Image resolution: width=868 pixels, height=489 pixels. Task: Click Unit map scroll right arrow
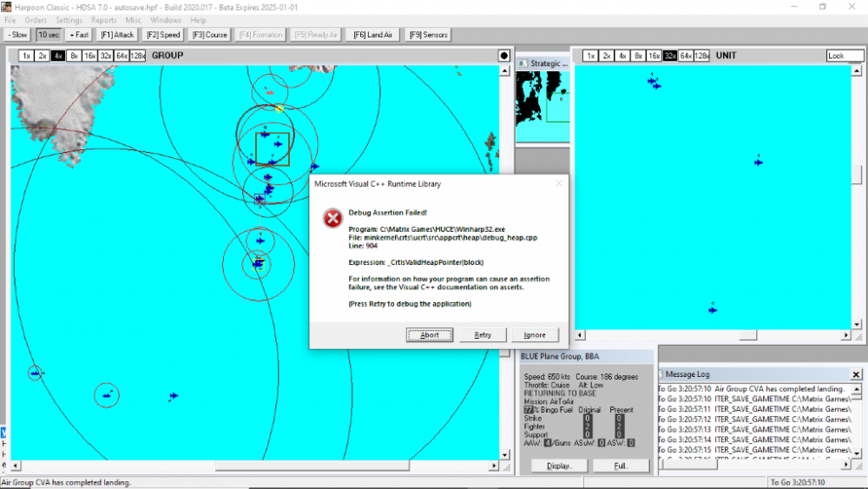click(845, 335)
